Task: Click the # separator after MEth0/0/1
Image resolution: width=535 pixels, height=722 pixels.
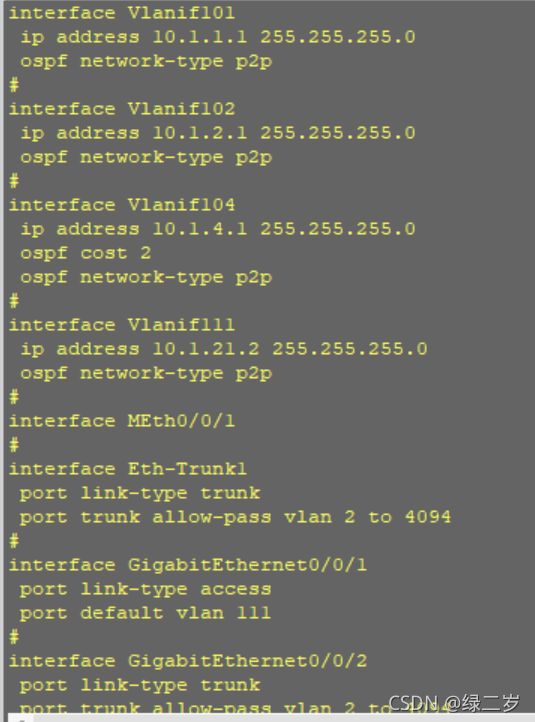Action: 14,445
